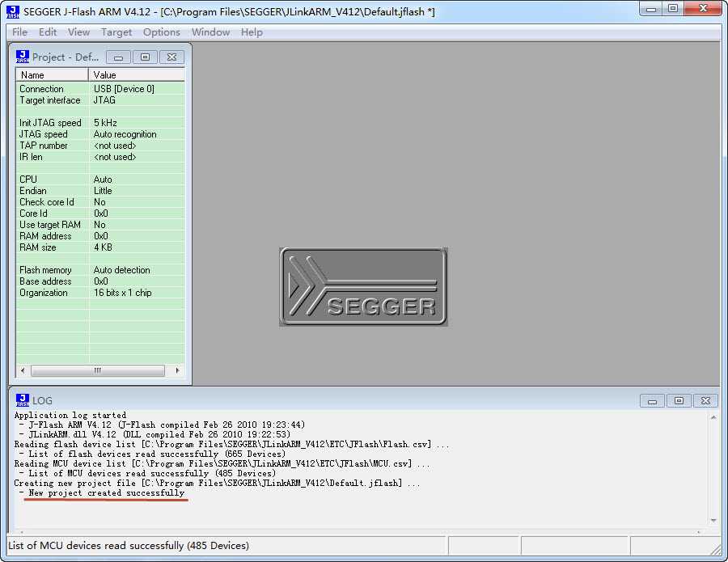Screen dimensions: 728x562
Task: Select the RAM address row
Action: (100, 236)
